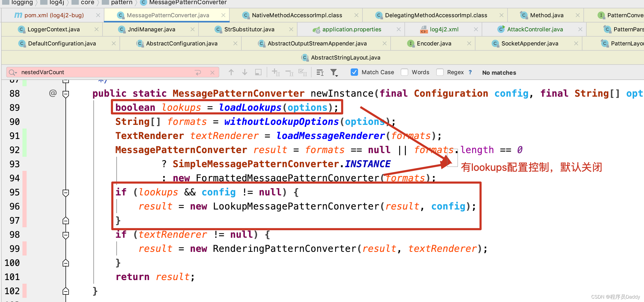Uncheck the Match Case checkbox
This screenshot has height=302, width=644.
pos(354,72)
